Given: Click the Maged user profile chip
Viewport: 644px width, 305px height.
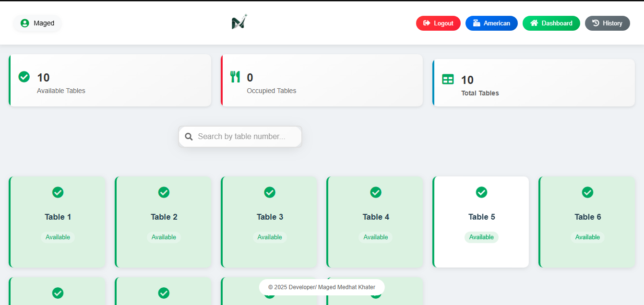Looking at the screenshot, I should (x=37, y=23).
